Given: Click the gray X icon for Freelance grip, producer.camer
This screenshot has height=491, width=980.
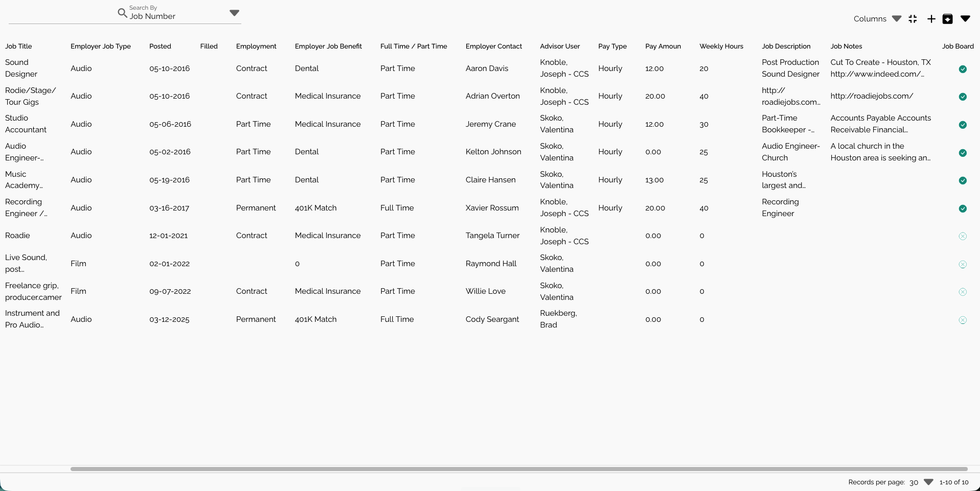Looking at the screenshot, I should [962, 292].
